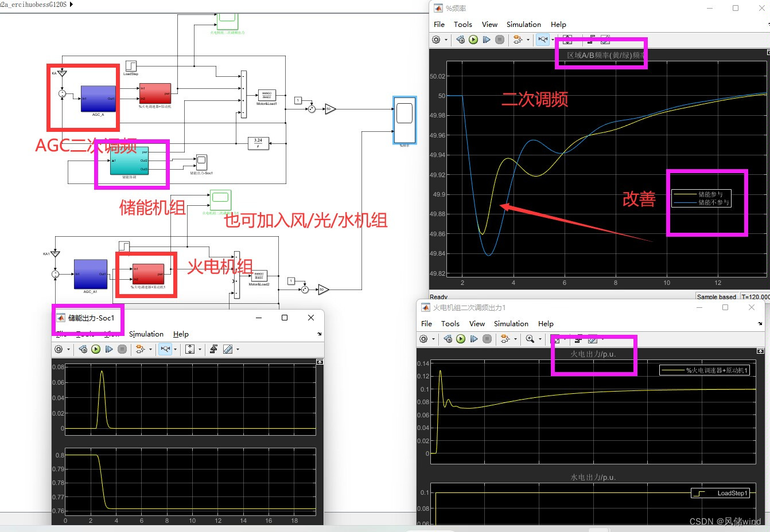770x532 pixels.
Task: Open the zoom options dropdown in 储能出力-Soc1
Action: (x=175, y=349)
